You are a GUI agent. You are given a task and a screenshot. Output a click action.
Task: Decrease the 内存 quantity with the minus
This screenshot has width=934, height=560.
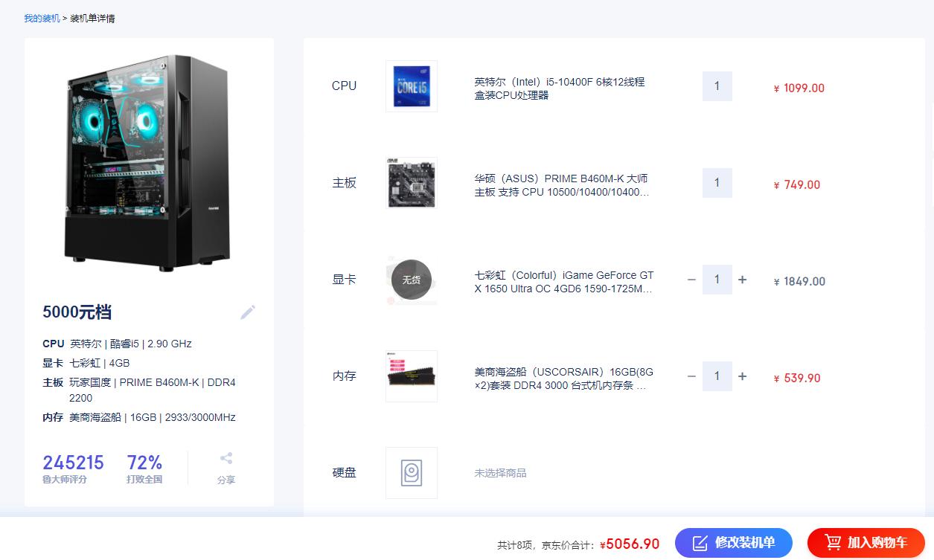pyautogui.click(x=691, y=376)
